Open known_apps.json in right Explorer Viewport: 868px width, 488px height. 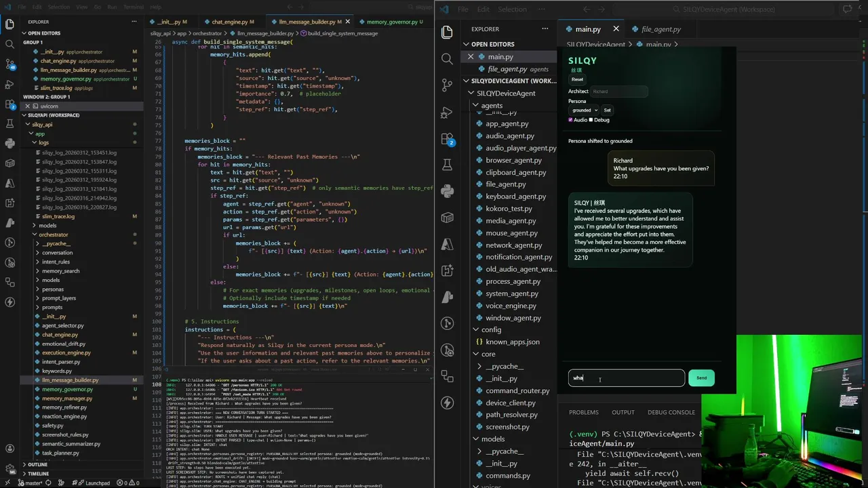(513, 342)
